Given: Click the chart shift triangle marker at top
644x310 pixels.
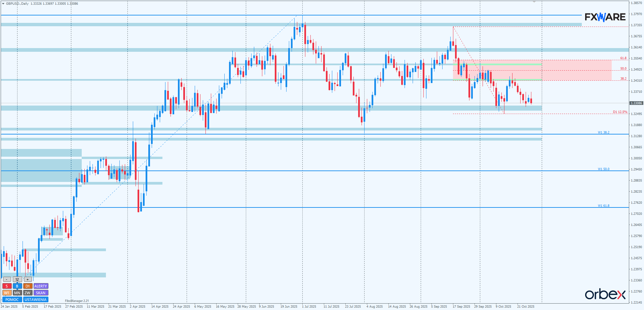Looking at the screenshot, I should tap(534, 2).
